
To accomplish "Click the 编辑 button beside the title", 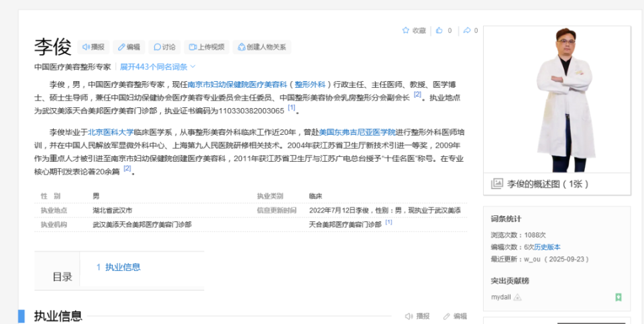I will tap(129, 47).
